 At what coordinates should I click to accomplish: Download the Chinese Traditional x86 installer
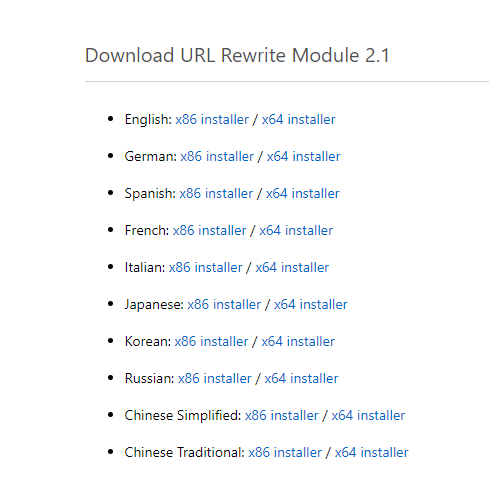pyautogui.click(x=285, y=452)
